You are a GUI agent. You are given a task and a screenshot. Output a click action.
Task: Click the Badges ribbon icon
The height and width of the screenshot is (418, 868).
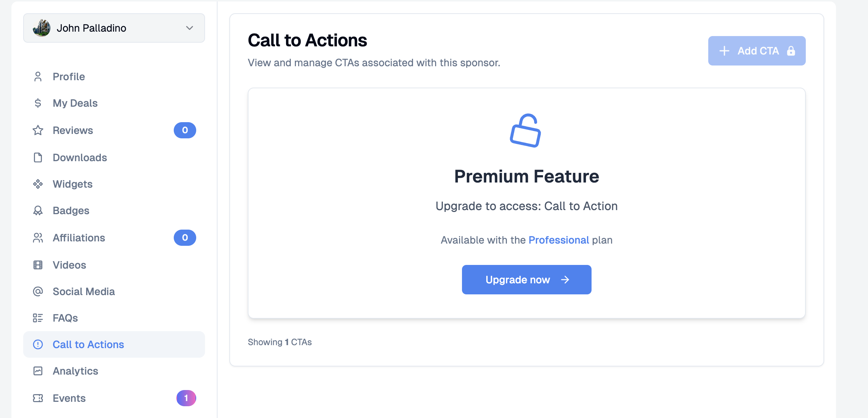point(38,210)
